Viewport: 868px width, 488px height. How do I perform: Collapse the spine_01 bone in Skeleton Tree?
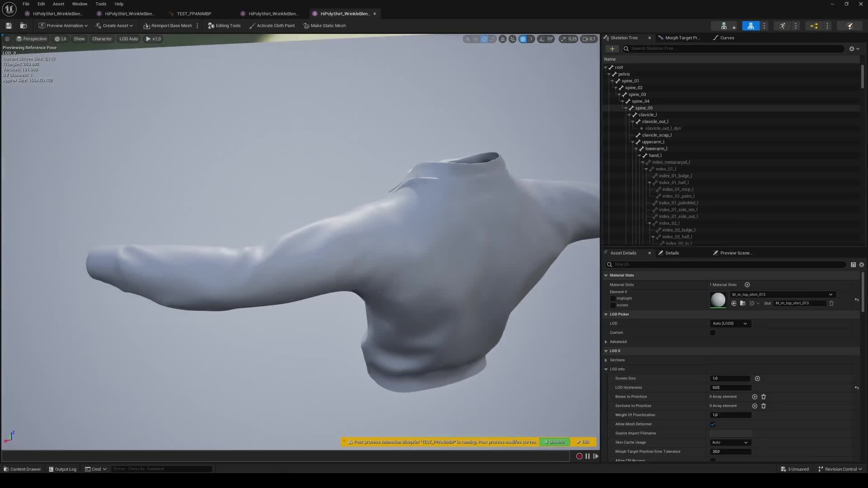613,81
